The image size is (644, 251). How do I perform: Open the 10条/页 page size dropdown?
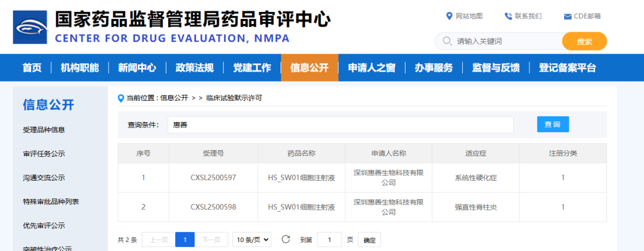[x=251, y=240]
